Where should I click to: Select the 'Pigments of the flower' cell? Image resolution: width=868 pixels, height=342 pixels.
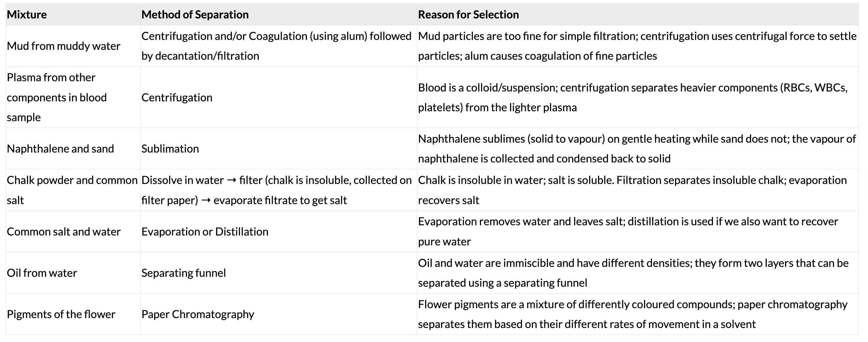[x=61, y=314]
